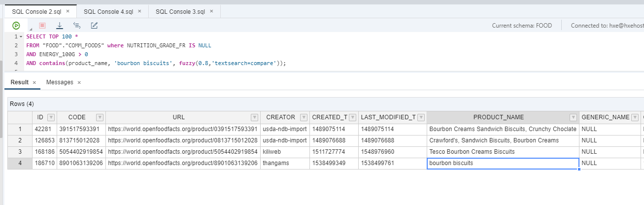
Task: Open the CREATED_T column filter dropdown
Action: pyautogui.click(x=352, y=117)
